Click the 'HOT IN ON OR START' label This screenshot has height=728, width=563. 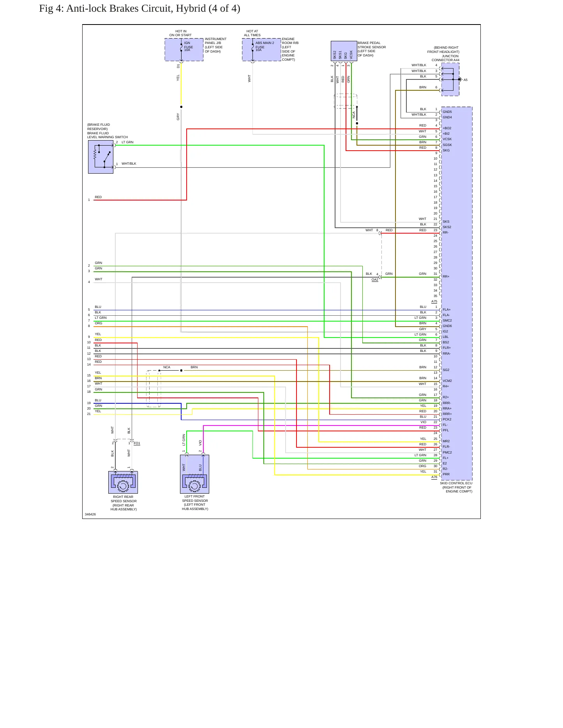180,33
